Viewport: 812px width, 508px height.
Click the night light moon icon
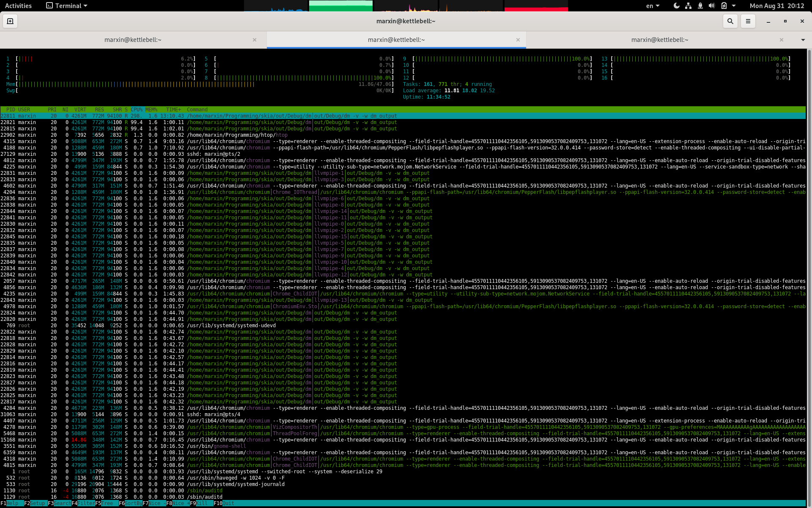point(676,6)
